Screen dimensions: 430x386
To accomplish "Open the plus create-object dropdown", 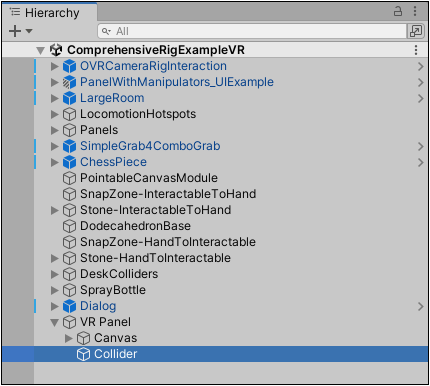I will 20,31.
